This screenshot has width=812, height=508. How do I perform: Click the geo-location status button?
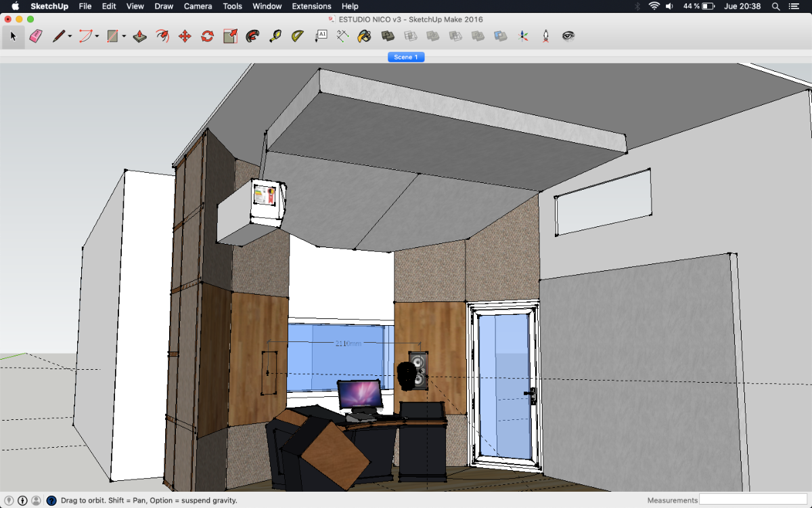pos(9,501)
